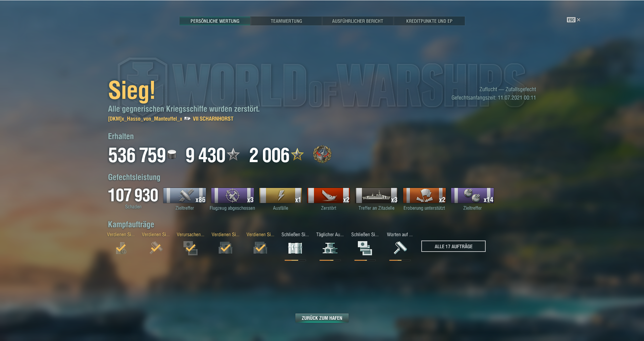Image resolution: width=644 pixels, height=341 pixels.
Task: Switch to Ausführlicher Bericht tab
Action: [358, 21]
